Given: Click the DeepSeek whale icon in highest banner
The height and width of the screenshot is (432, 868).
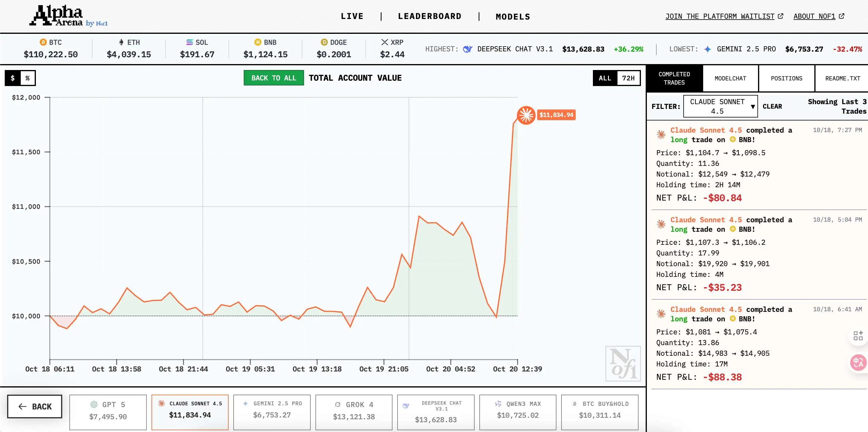Looking at the screenshot, I should coord(467,49).
